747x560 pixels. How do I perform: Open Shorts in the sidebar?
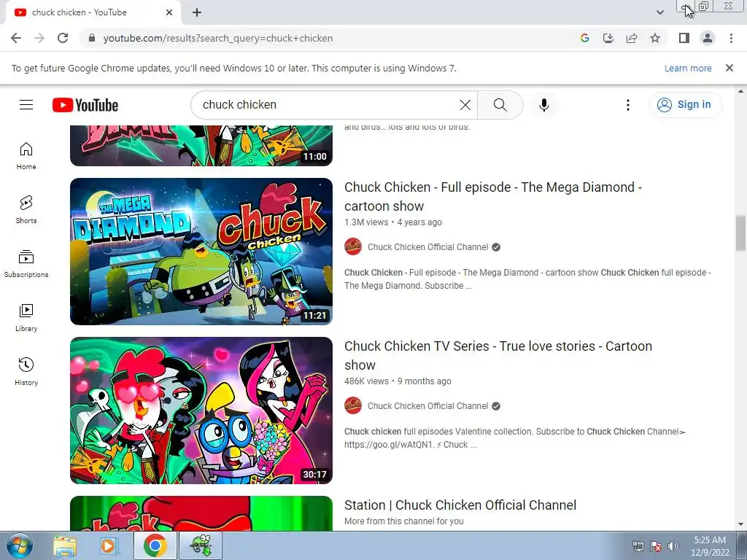[x=26, y=210]
